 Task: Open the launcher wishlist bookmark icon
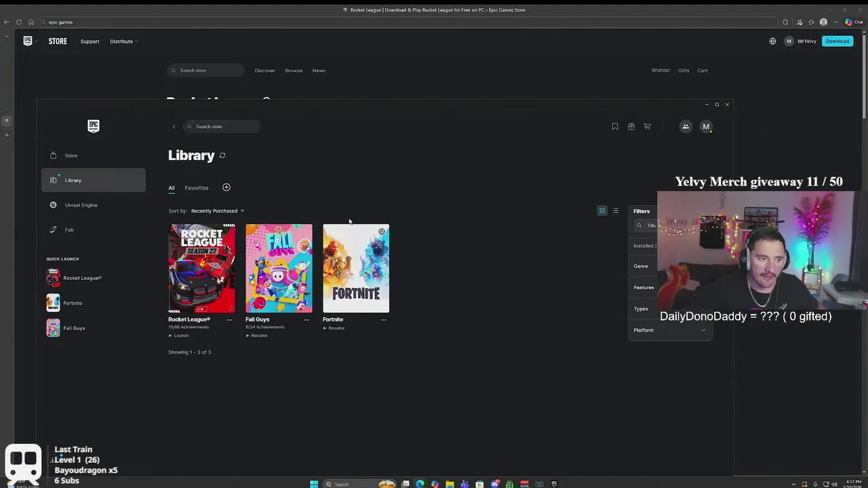615,127
